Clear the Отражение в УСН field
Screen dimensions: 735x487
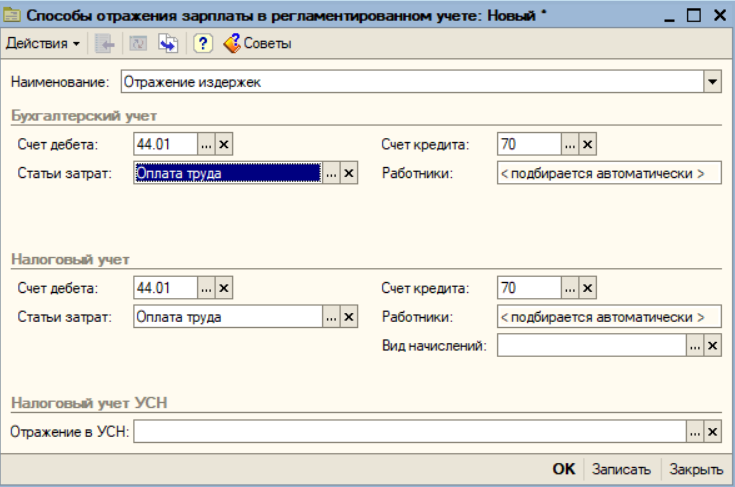(x=712, y=432)
